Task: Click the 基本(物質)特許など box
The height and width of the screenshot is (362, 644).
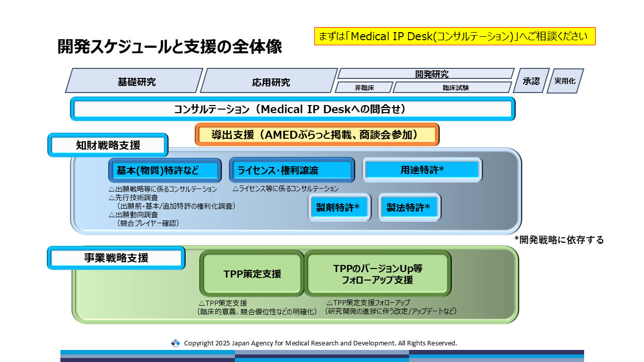Action: [165, 170]
